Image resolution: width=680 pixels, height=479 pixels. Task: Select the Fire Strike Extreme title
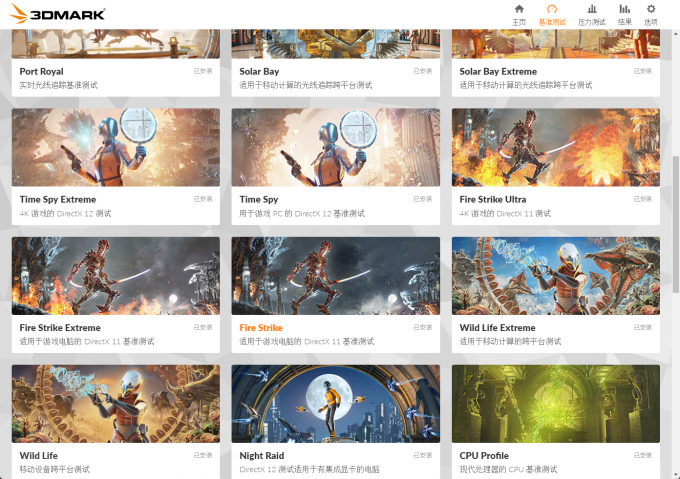(x=60, y=328)
